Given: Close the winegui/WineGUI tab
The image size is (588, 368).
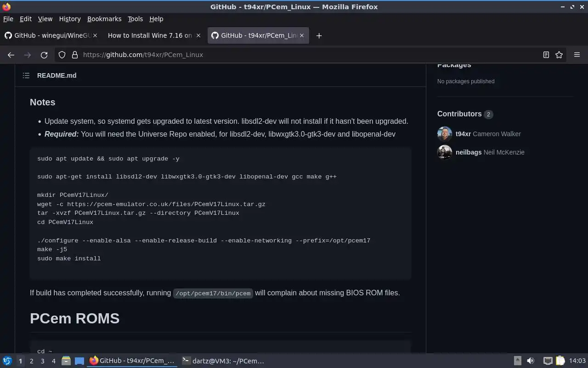Looking at the screenshot, I should [x=95, y=35].
